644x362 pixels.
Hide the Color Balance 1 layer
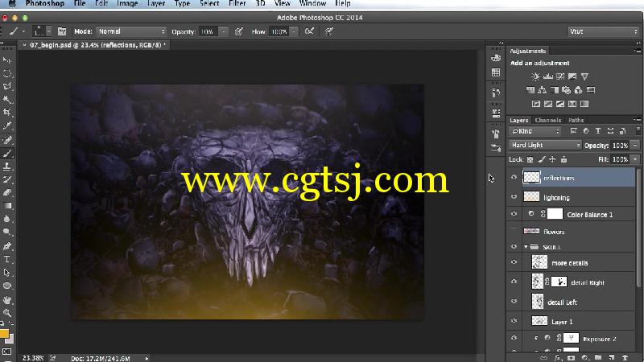coord(514,214)
